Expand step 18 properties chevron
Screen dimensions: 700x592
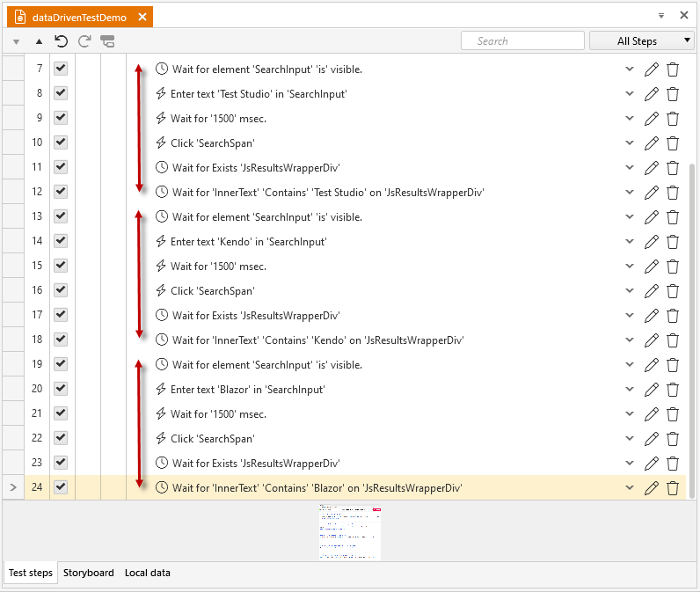point(630,340)
